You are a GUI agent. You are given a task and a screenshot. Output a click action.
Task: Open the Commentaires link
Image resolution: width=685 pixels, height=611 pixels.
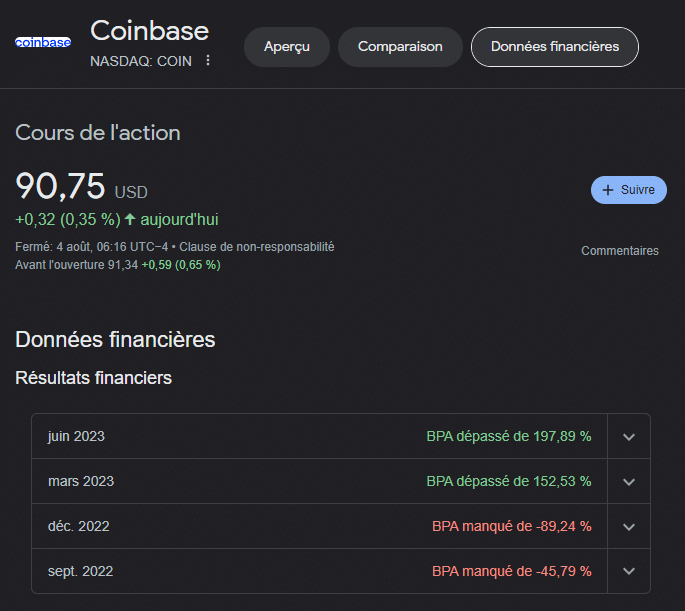(x=619, y=251)
